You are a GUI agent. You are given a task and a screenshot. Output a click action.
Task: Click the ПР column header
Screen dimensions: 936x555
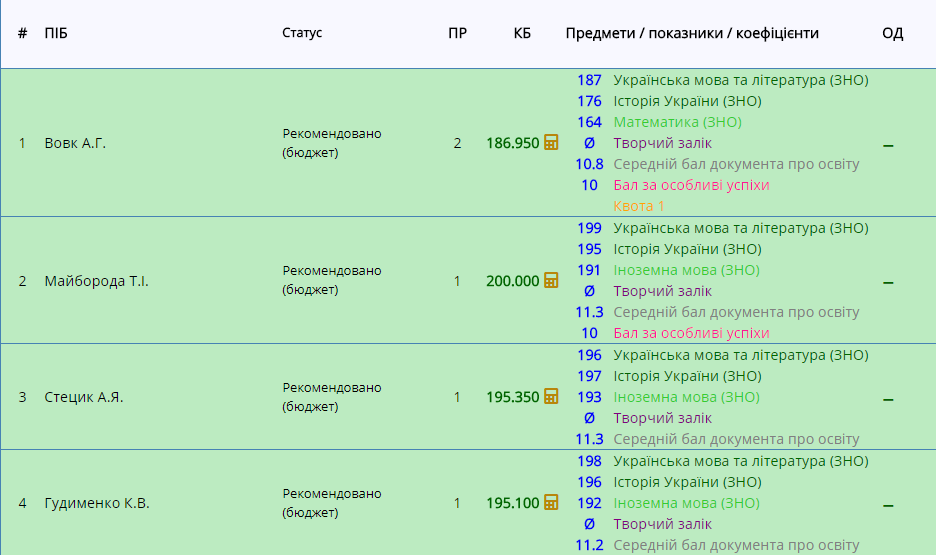click(457, 33)
